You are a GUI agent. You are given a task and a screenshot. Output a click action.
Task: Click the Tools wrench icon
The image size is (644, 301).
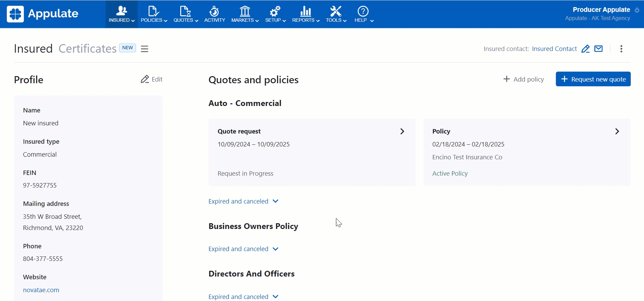(336, 11)
